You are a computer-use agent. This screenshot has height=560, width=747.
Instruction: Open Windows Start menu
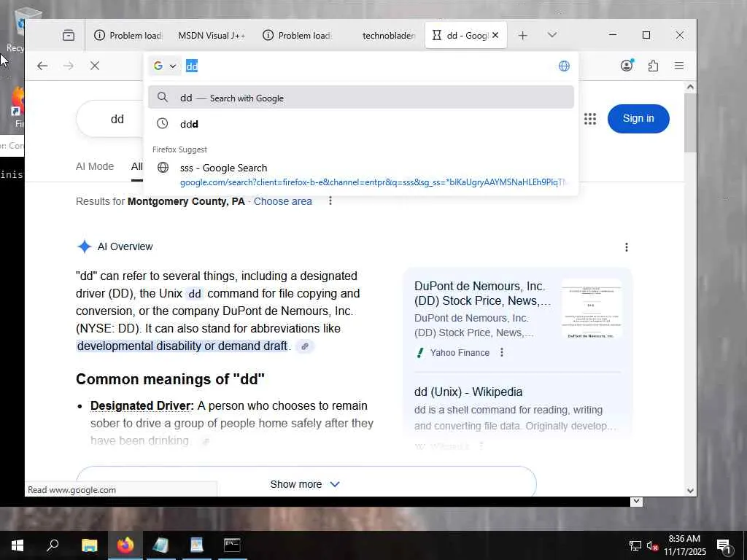[18, 545]
